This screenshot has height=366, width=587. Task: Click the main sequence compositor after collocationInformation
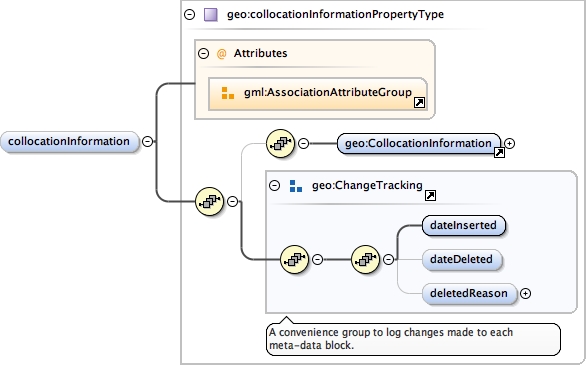point(210,201)
